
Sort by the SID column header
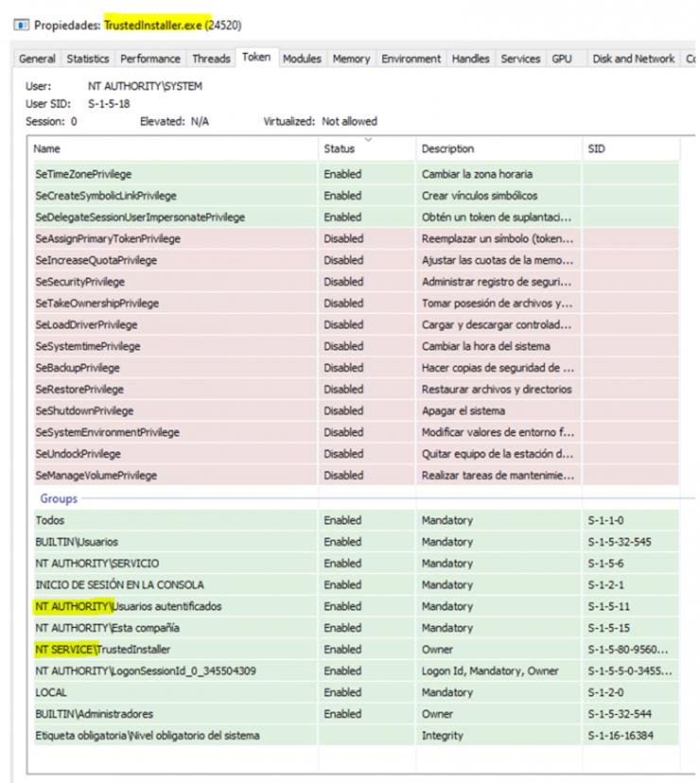point(631,148)
